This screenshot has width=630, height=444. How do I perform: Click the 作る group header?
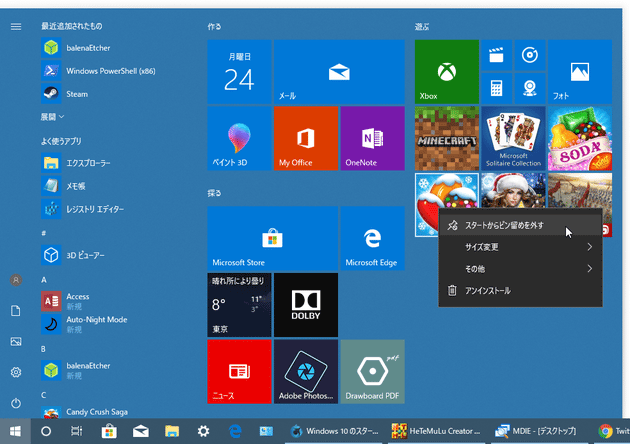pos(214,27)
